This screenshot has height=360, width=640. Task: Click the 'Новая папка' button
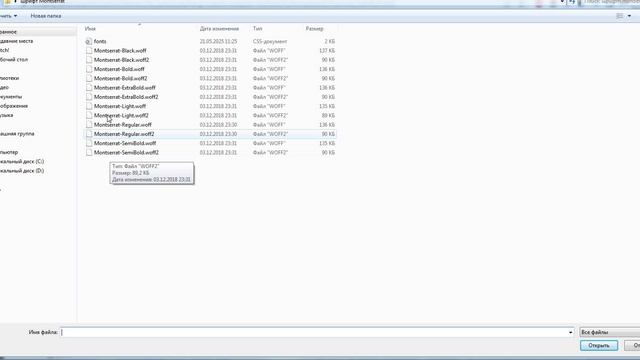point(46,16)
